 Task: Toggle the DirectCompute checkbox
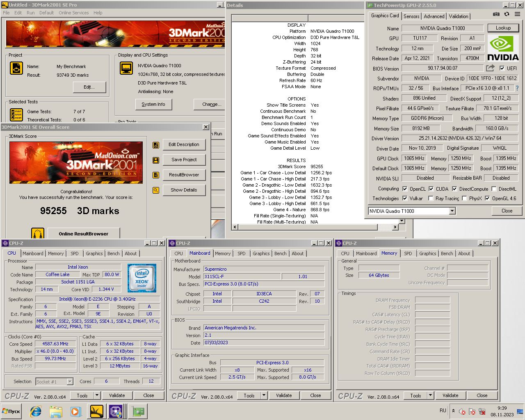pyautogui.click(x=454, y=189)
